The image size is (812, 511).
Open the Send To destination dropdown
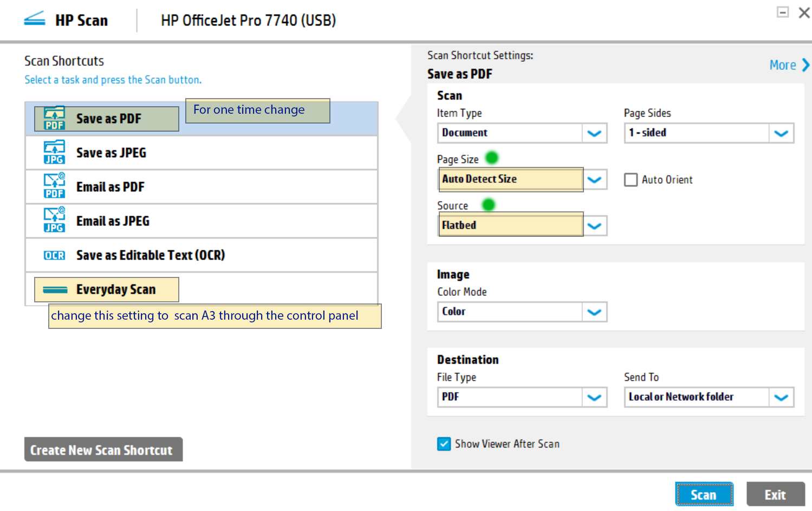click(781, 397)
